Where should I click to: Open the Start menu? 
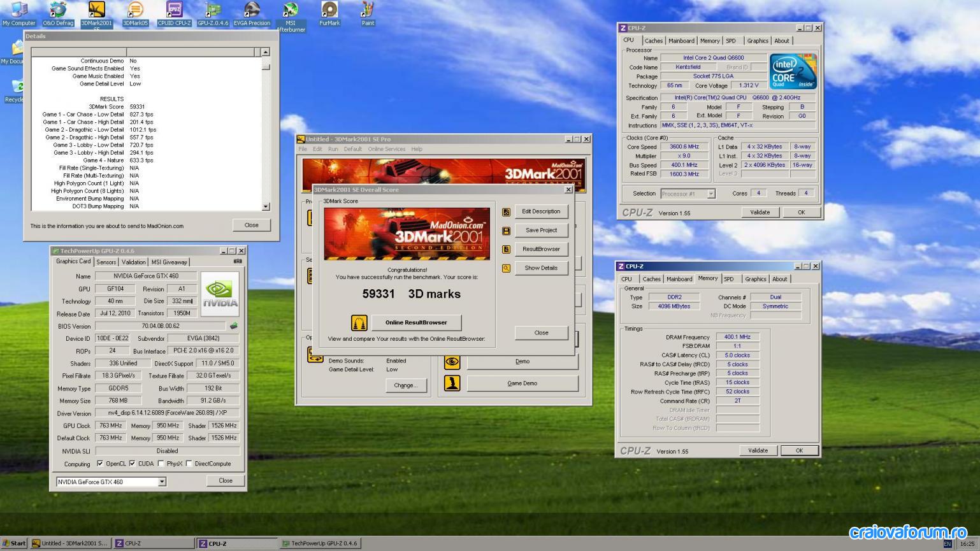pyautogui.click(x=14, y=544)
